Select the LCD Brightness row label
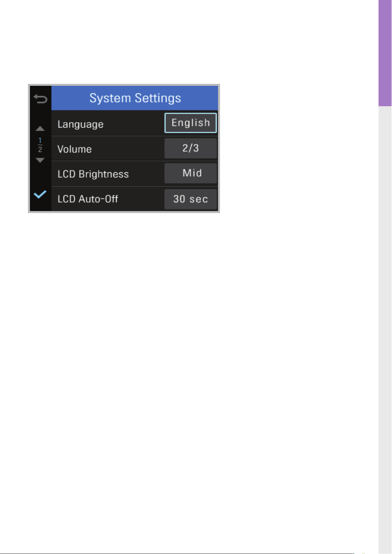 point(93,174)
